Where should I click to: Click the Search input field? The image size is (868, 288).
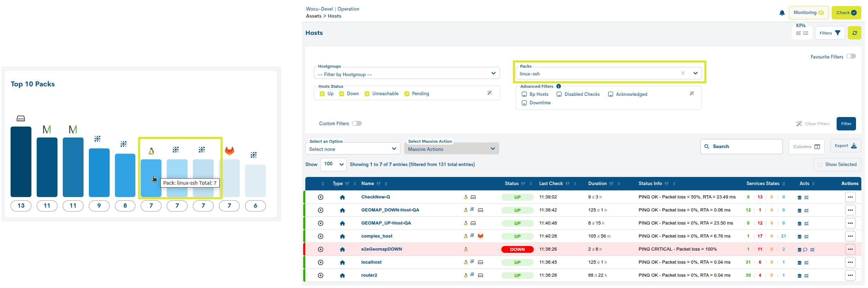pos(741,147)
